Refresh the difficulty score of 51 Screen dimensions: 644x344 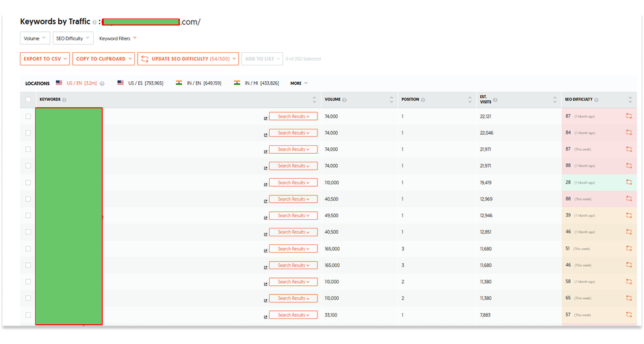[x=629, y=248]
